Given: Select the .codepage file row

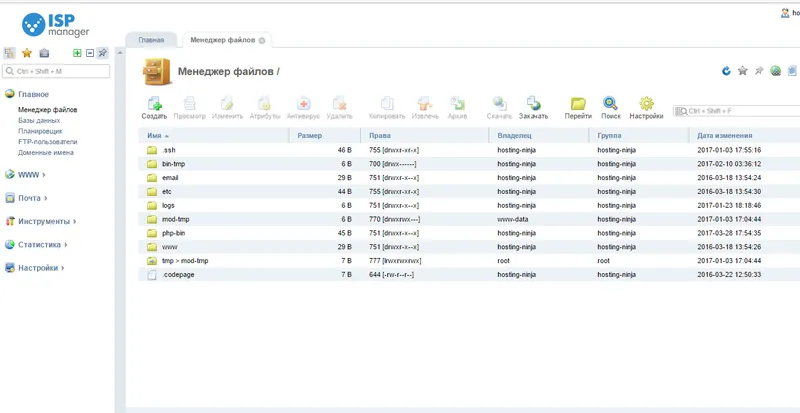Looking at the screenshot, I should (x=469, y=274).
